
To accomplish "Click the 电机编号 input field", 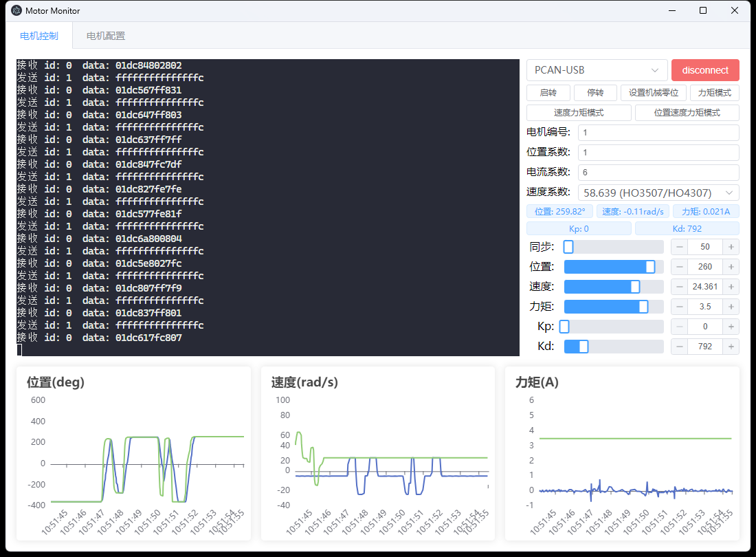I will 658,133.
